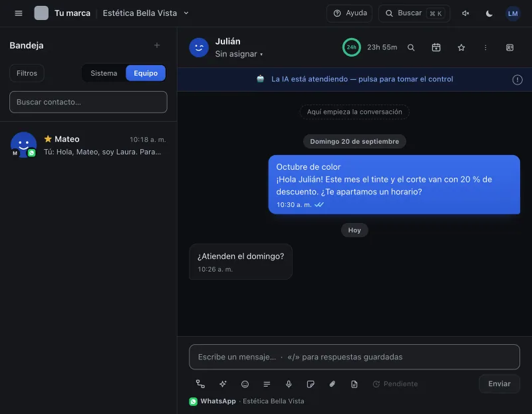
Task: Focus the Escribe un mensaje input
Action: click(354, 357)
